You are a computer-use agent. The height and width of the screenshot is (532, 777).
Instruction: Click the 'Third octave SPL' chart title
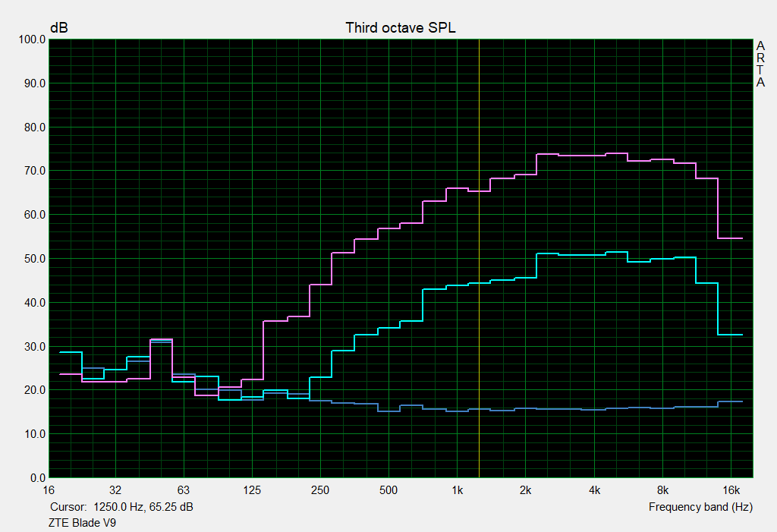click(401, 28)
